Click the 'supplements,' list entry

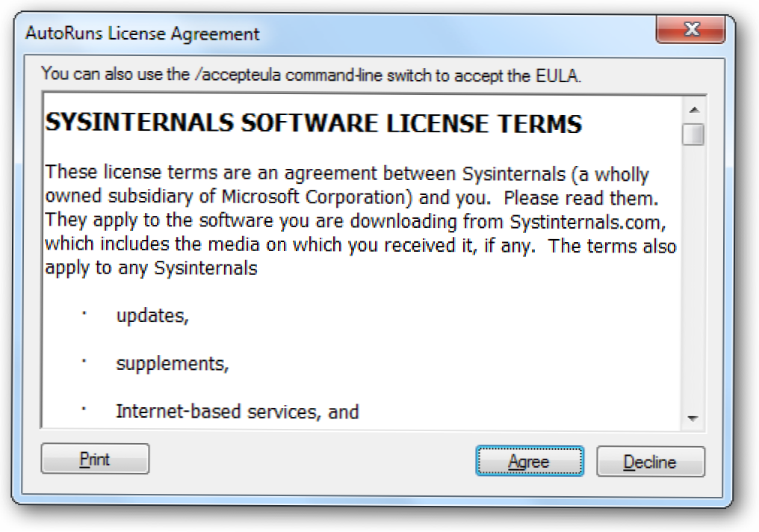tap(173, 364)
